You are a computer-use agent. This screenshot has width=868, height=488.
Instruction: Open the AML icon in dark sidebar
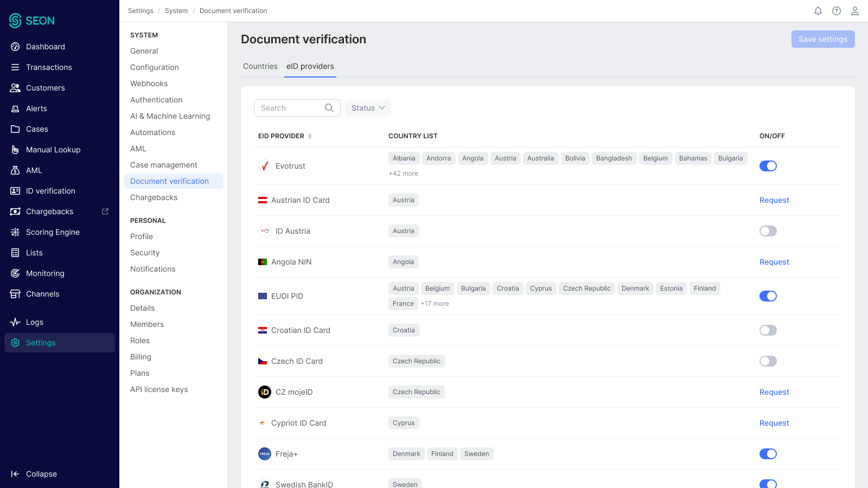15,170
